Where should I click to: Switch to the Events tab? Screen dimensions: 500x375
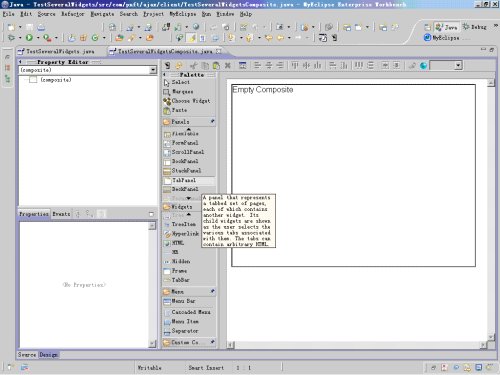tap(61, 214)
